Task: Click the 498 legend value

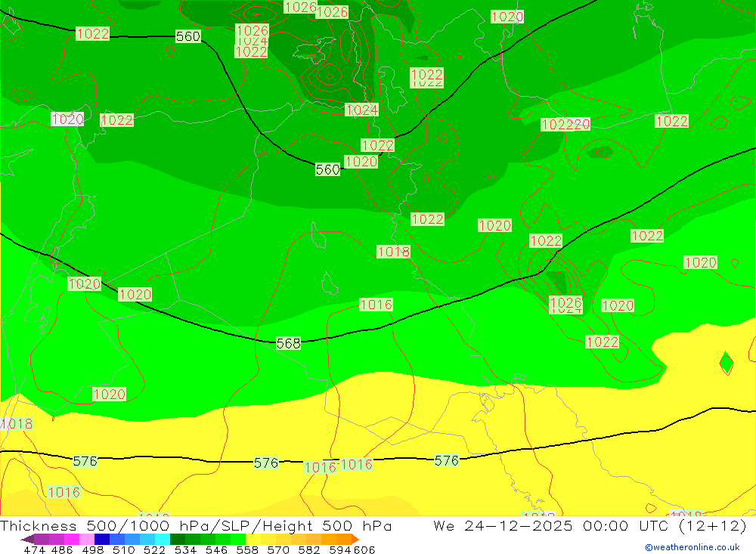Action: pyautogui.click(x=93, y=550)
